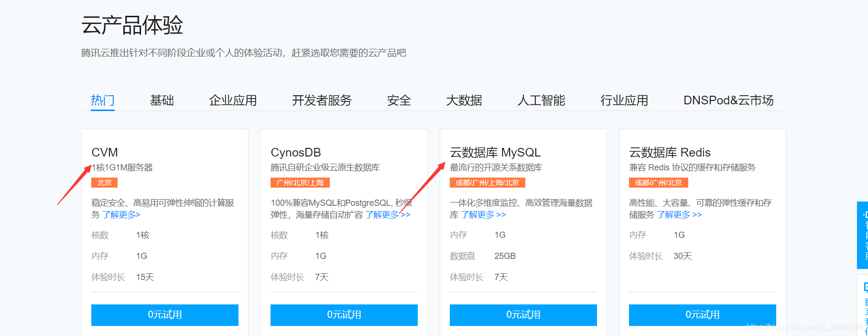Click 0元试用 button for CVM
Image resolution: width=868 pixels, height=336 pixels.
(165, 315)
